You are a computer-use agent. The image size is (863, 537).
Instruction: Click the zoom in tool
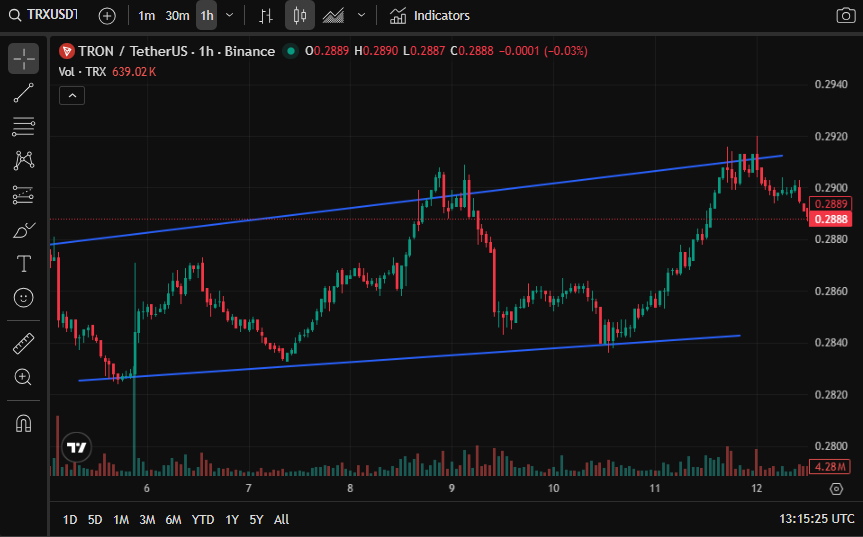point(23,377)
